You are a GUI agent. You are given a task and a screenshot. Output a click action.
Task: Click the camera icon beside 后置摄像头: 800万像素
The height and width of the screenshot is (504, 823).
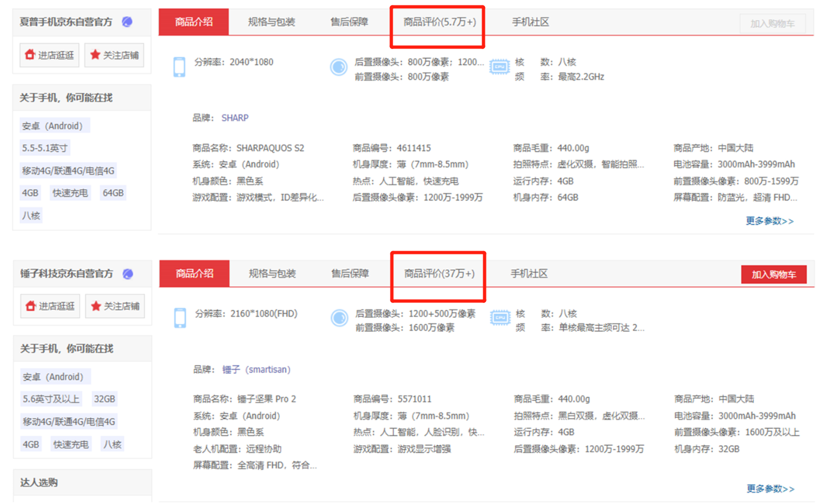point(339,67)
